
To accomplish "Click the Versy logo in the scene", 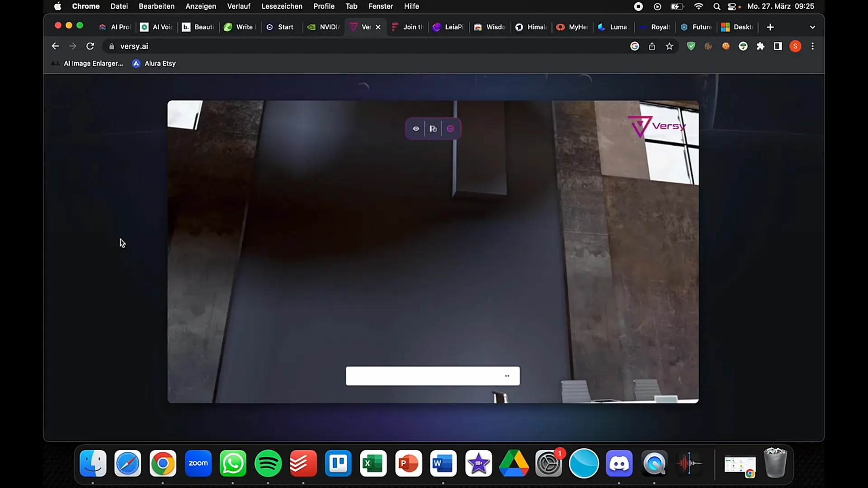I will 656,127.
